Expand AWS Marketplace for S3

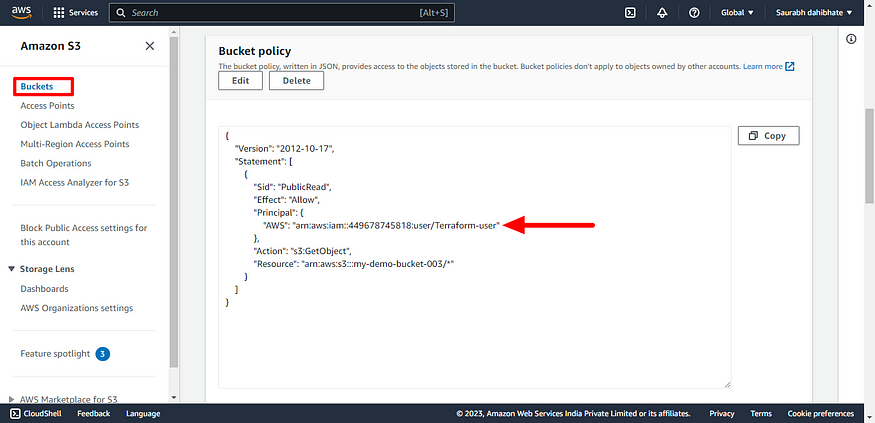(x=12, y=400)
